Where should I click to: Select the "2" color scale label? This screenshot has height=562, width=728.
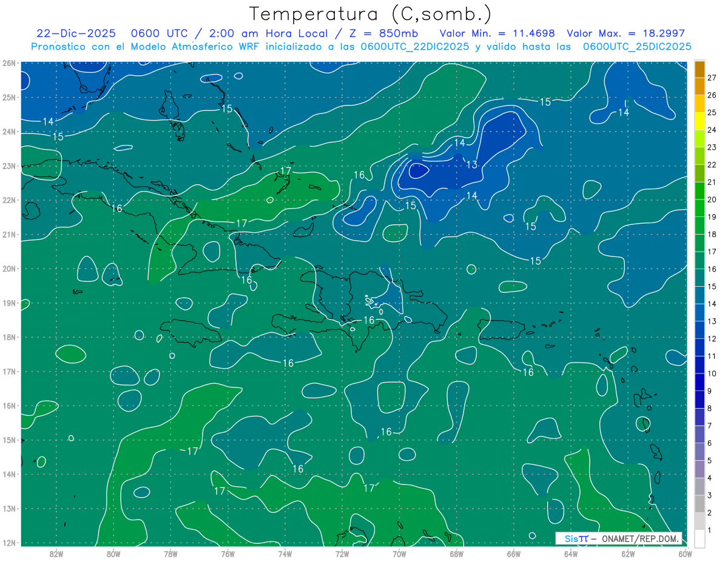tap(710, 513)
